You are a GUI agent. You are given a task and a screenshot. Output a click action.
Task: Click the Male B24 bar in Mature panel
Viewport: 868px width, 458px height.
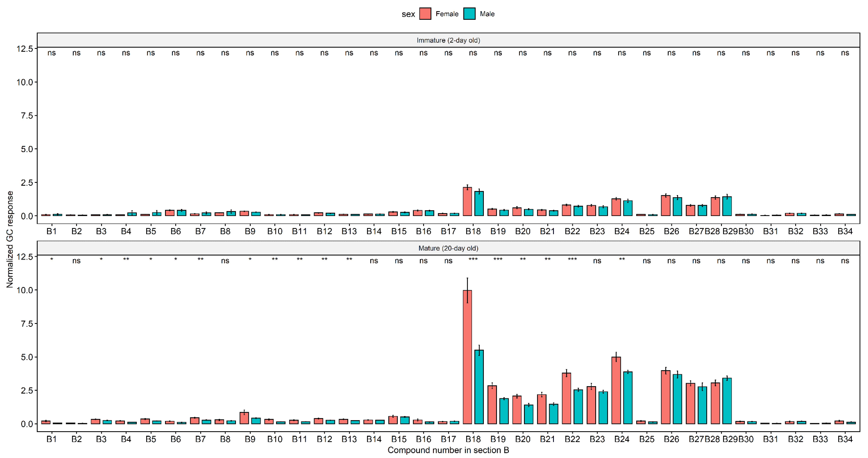click(628, 398)
